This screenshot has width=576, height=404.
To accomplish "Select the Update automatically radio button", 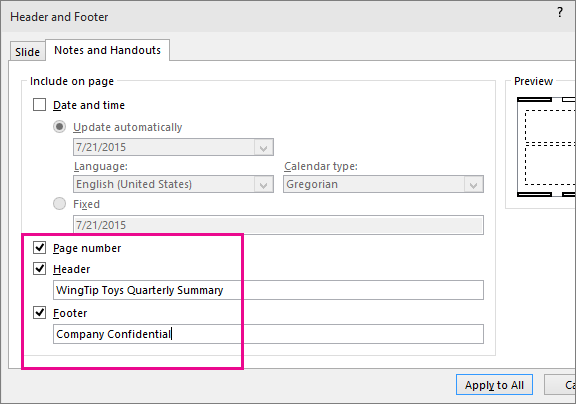I will tap(60, 127).
